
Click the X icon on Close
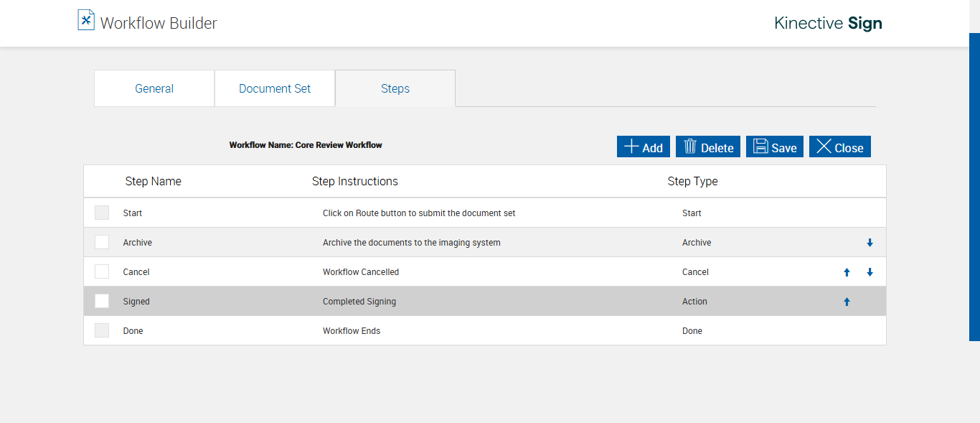[x=824, y=147]
